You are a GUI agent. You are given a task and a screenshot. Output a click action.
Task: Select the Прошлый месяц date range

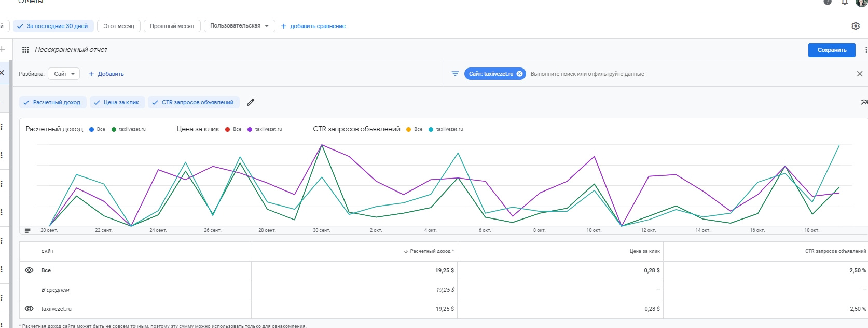pyautogui.click(x=172, y=26)
